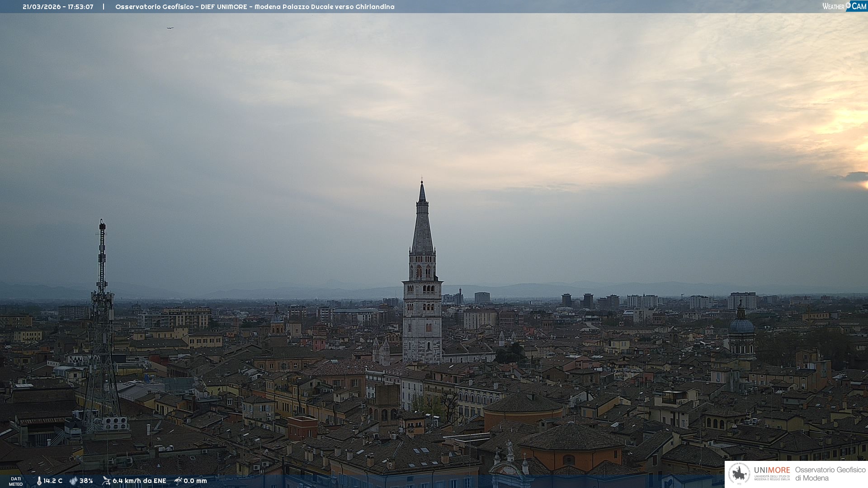
Task: Click the 6.4 km/h da ENE reading
Action: click(x=139, y=481)
